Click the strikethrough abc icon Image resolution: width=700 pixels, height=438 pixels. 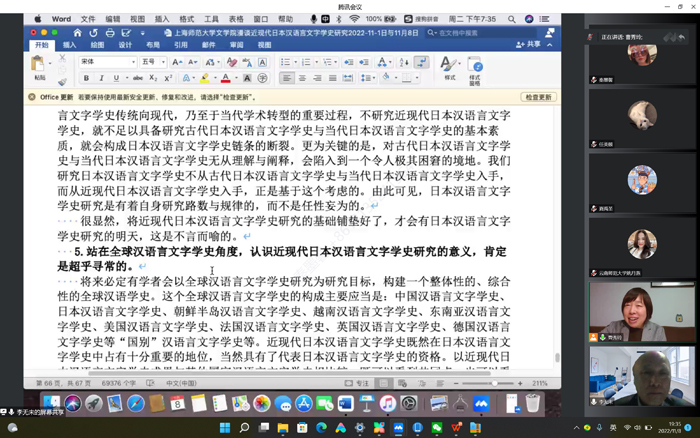tap(137, 77)
